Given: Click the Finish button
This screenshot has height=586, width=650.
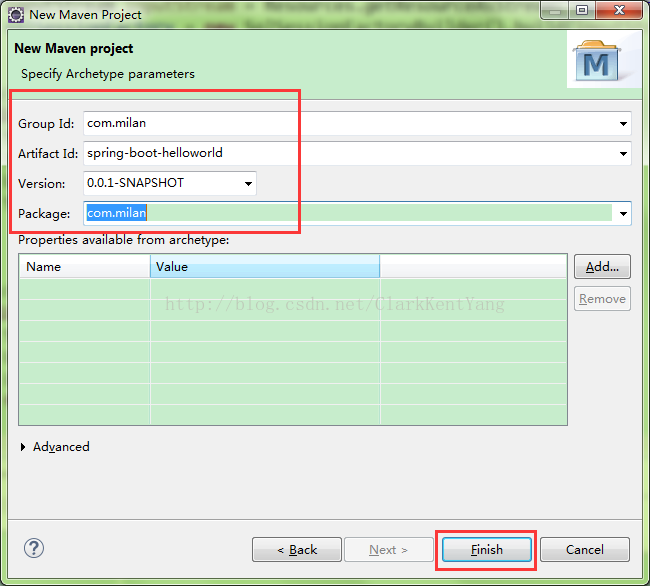Looking at the screenshot, I should 487,550.
